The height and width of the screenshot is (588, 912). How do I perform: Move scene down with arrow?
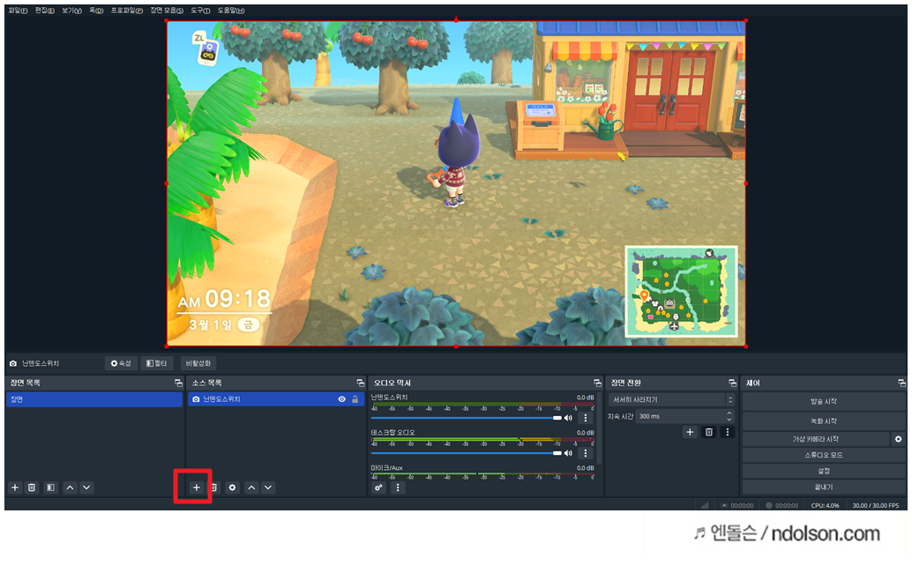pos(86,488)
